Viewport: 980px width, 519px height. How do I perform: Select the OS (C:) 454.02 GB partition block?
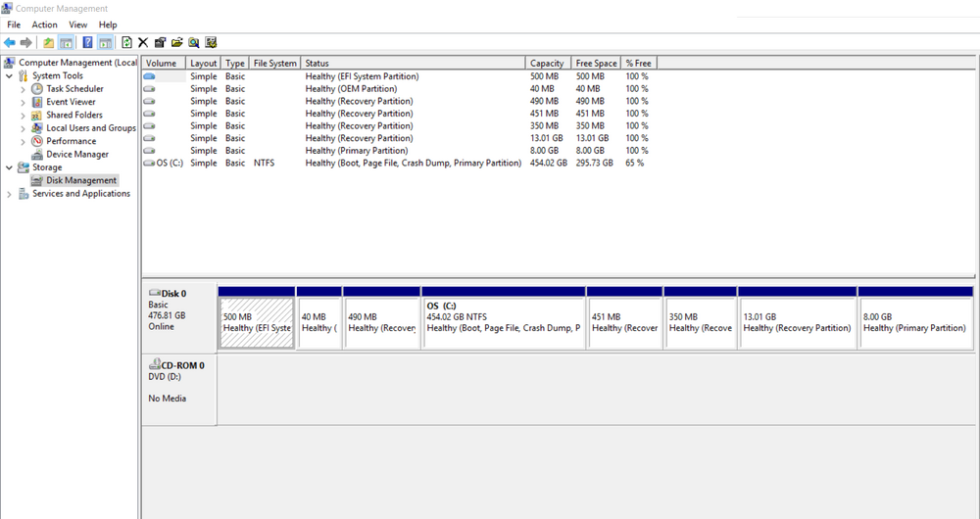[504, 322]
